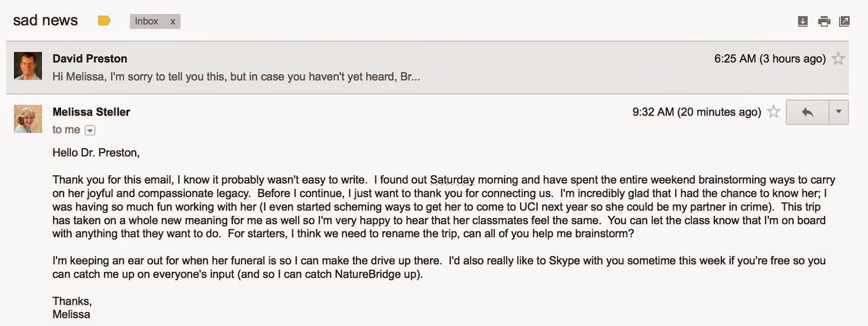The height and width of the screenshot is (326, 868).
Task: Click the yellow importance marker label
Action: coord(104,21)
